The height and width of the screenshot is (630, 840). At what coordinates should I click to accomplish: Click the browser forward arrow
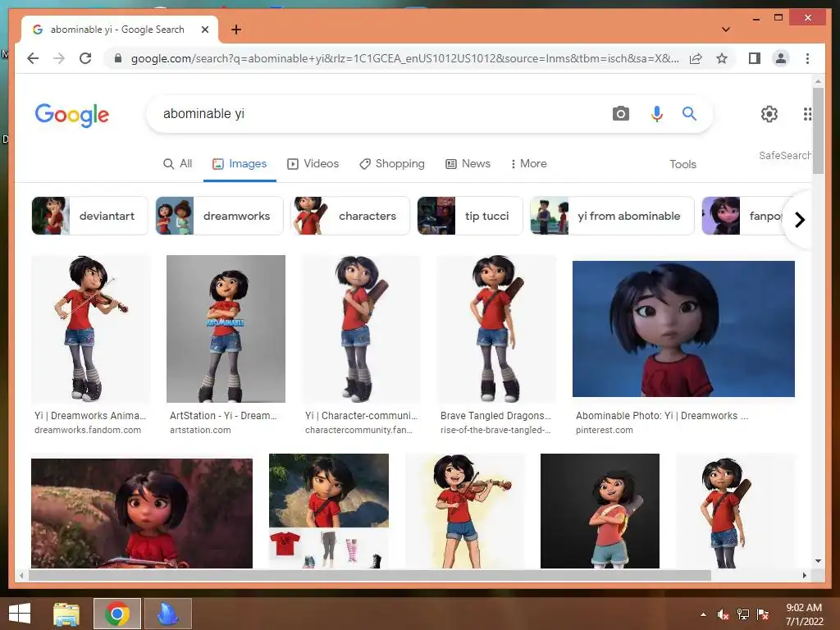(59, 58)
